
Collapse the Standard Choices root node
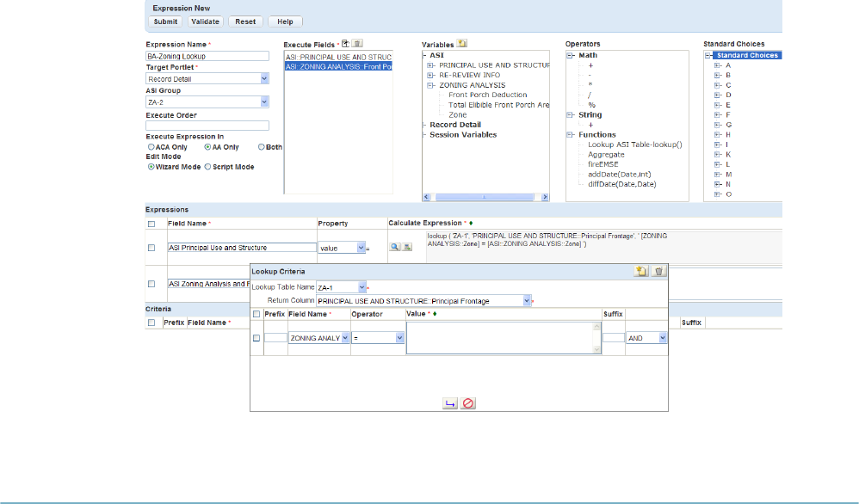point(708,55)
